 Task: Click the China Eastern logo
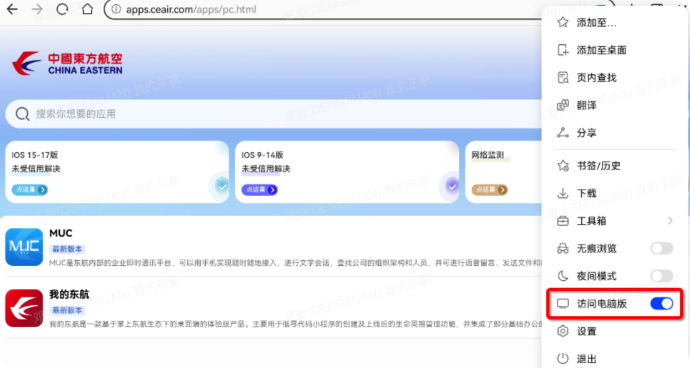pyautogui.click(x=67, y=63)
